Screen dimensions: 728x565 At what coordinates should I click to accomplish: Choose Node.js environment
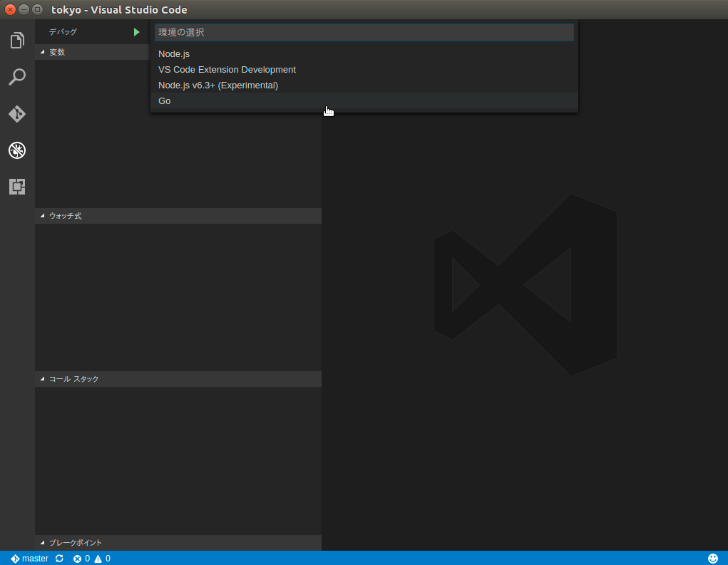pyautogui.click(x=364, y=54)
